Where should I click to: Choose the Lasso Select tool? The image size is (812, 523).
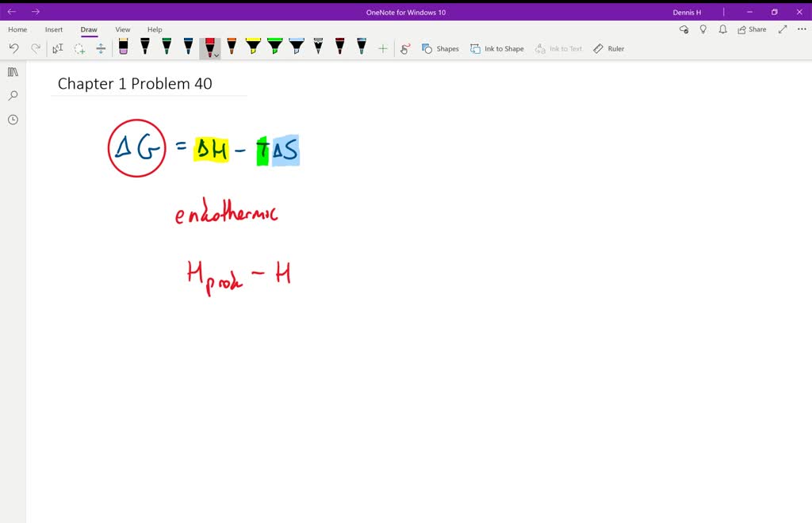(79, 48)
